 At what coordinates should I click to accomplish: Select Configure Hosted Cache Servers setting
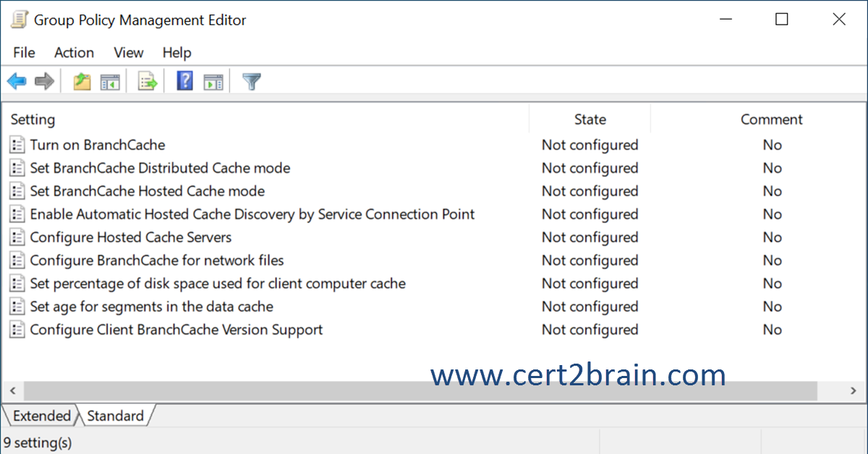(x=131, y=237)
